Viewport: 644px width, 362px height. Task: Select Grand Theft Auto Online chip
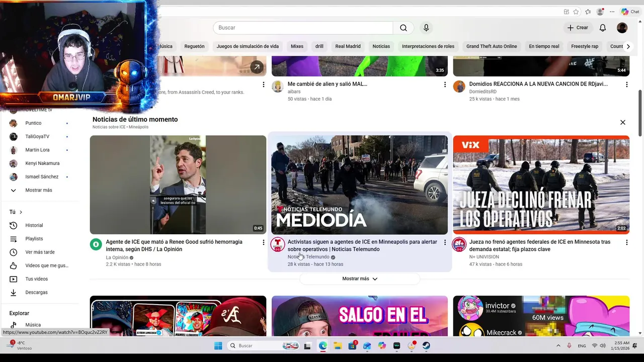click(x=492, y=46)
